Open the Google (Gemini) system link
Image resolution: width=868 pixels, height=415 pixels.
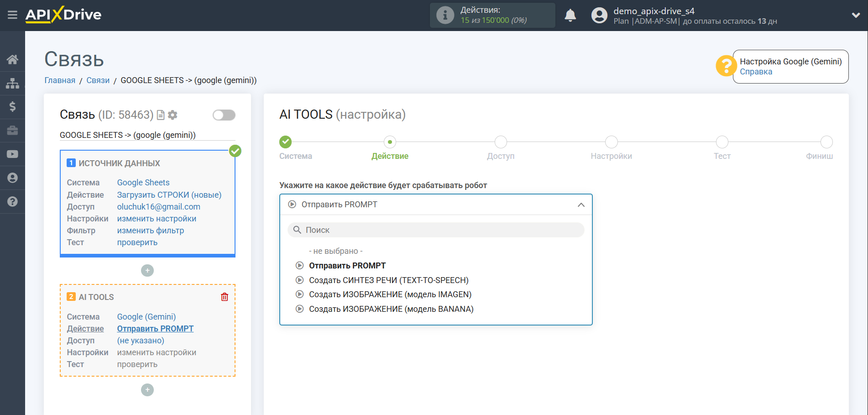[x=146, y=317]
